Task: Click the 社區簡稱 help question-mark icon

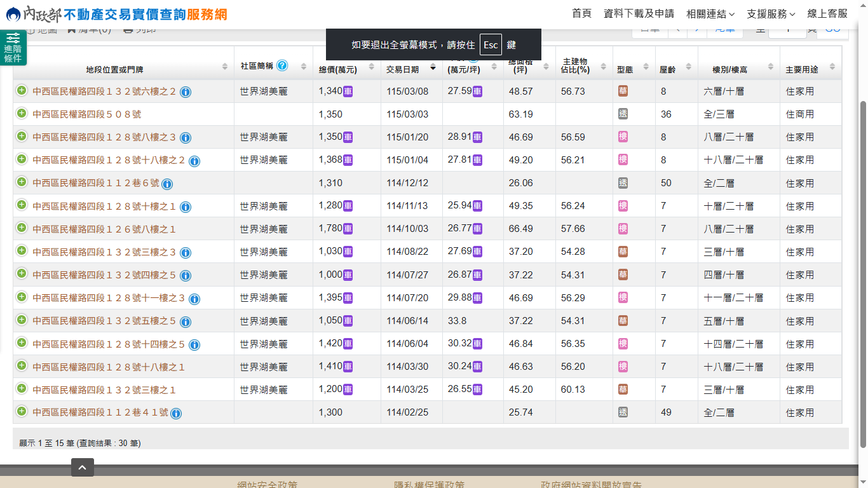Action: coord(282,65)
